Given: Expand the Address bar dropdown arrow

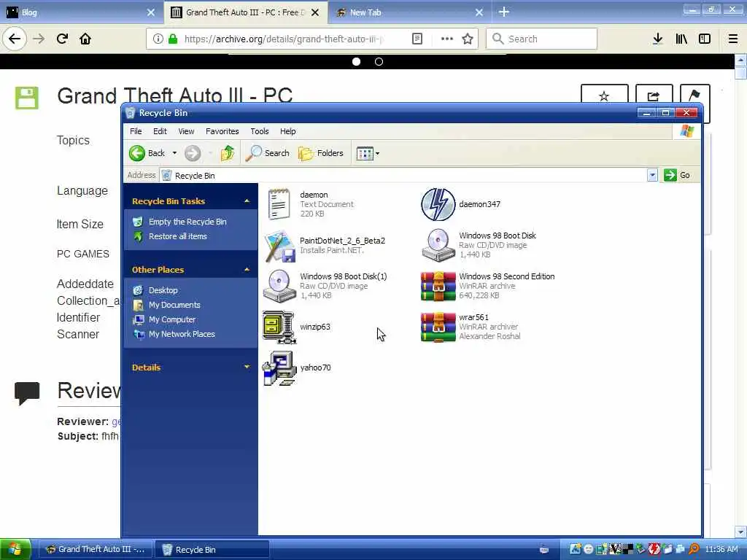Looking at the screenshot, I should [652, 175].
